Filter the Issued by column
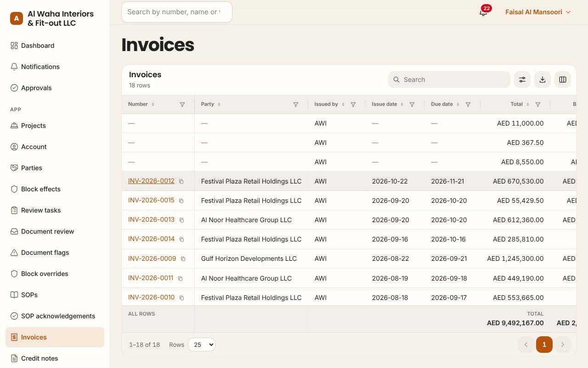588x368 pixels. click(353, 104)
